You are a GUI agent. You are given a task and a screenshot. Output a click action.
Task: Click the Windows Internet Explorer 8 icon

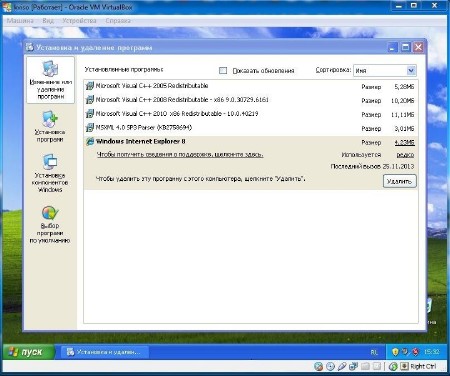coord(90,141)
